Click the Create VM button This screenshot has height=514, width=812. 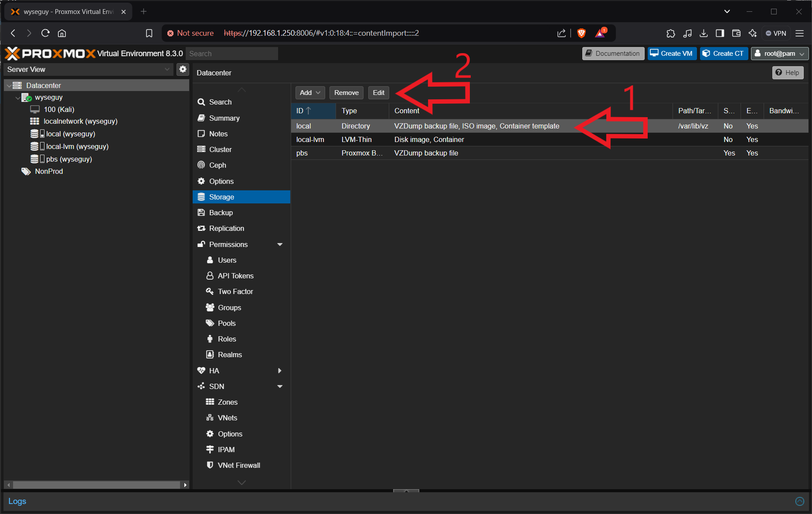click(x=672, y=54)
